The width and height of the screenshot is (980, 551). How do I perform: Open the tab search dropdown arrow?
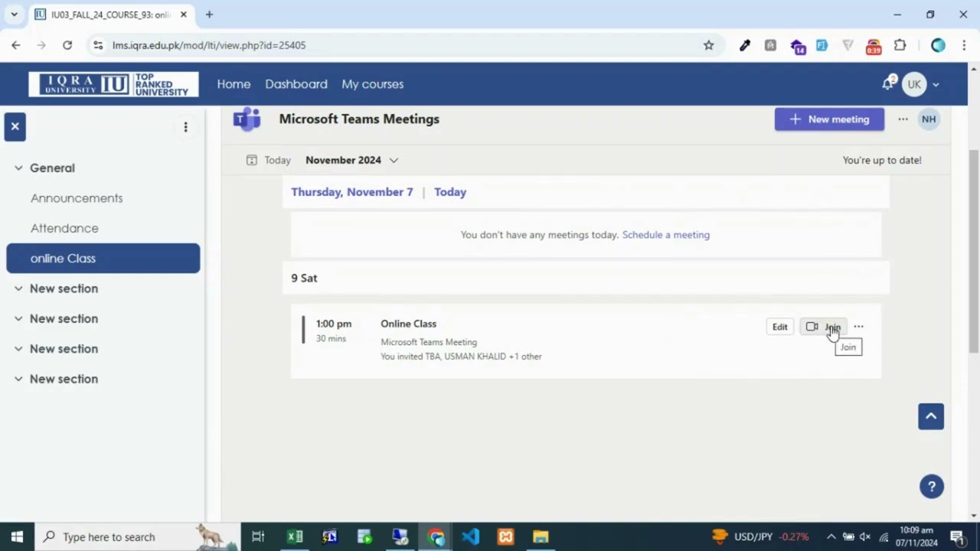(14, 15)
